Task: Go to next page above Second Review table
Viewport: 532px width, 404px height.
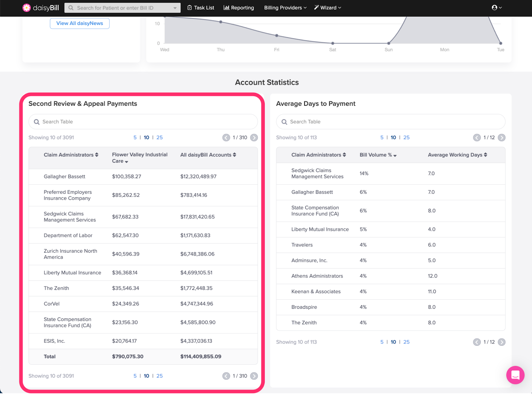Action: 254,137
